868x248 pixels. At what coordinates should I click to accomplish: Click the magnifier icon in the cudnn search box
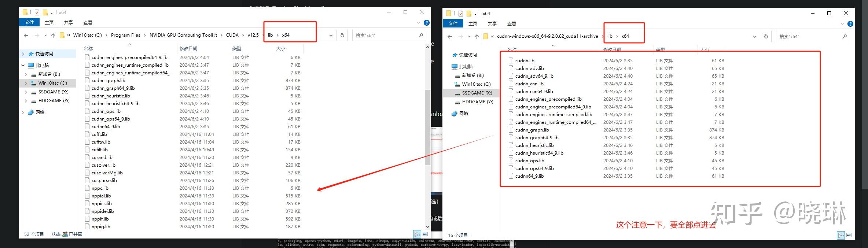pos(845,37)
